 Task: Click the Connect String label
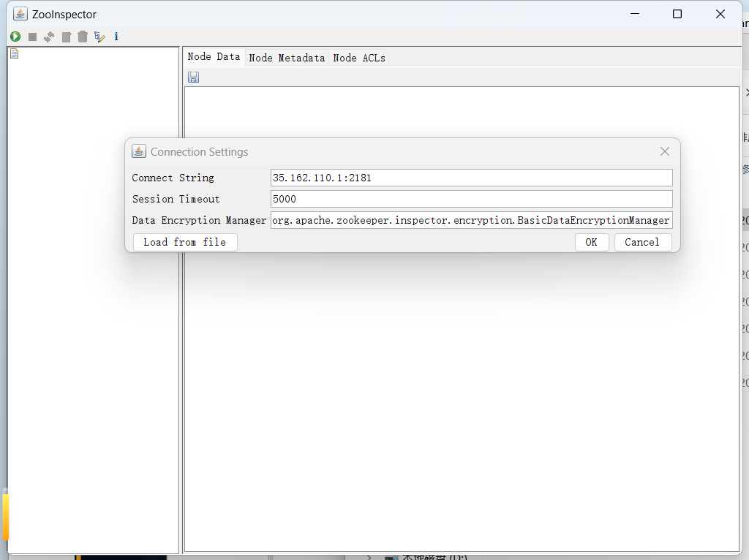173,178
